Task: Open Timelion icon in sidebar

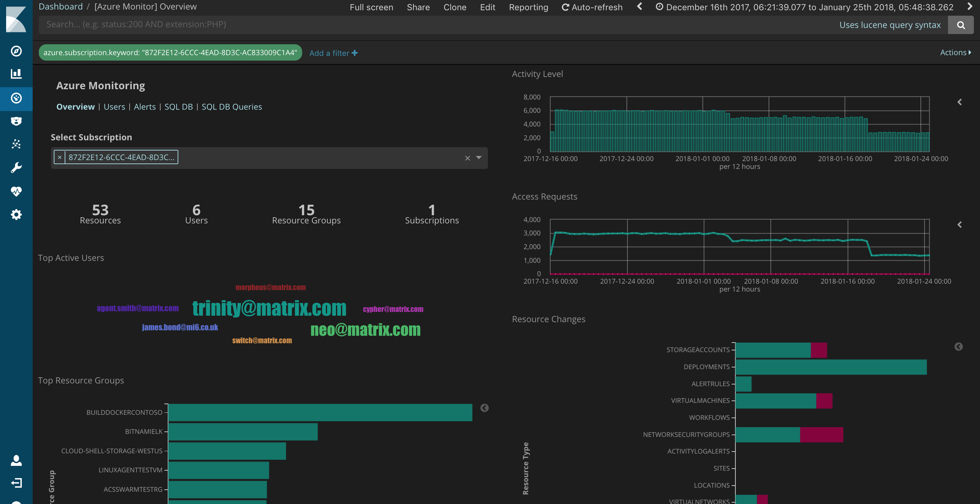Action: 16,121
